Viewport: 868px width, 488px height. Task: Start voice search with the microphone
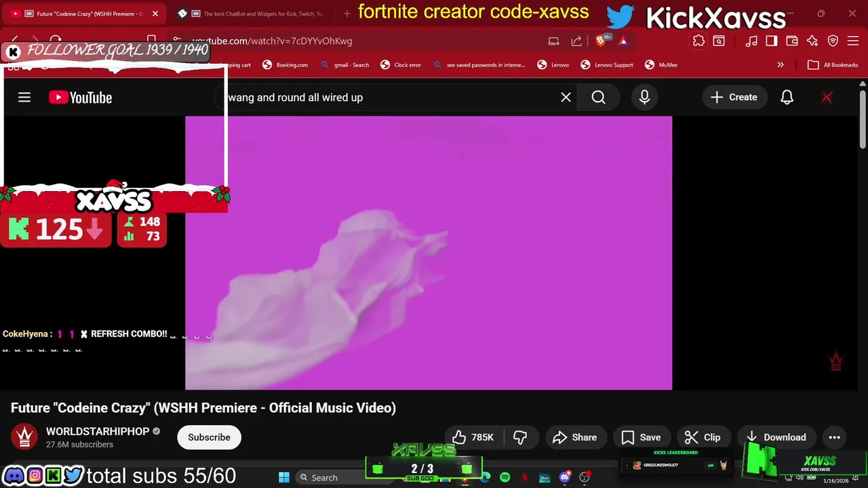(644, 98)
